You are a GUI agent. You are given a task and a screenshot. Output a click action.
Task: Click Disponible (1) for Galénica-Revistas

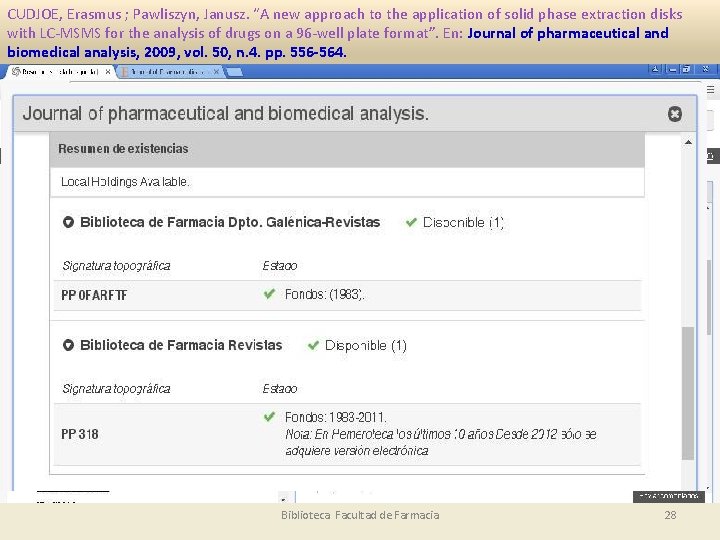click(x=463, y=223)
